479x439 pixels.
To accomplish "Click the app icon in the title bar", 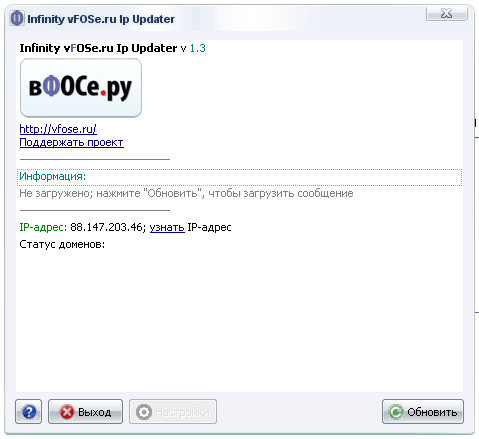I will tap(17, 18).
